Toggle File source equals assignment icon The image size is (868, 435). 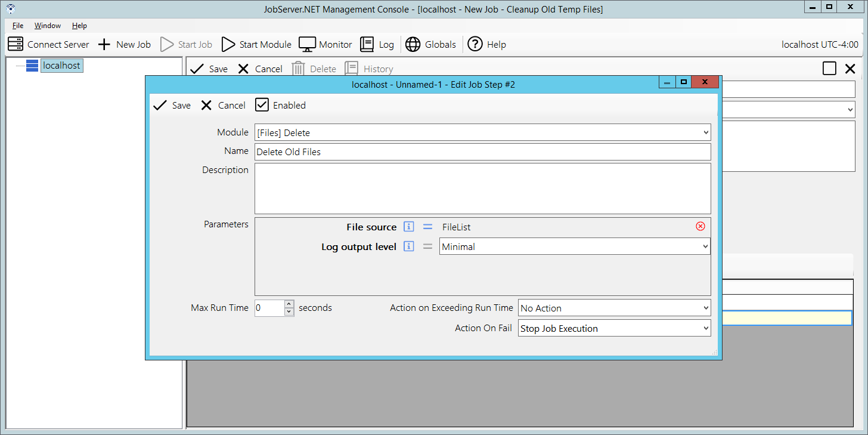click(x=427, y=227)
